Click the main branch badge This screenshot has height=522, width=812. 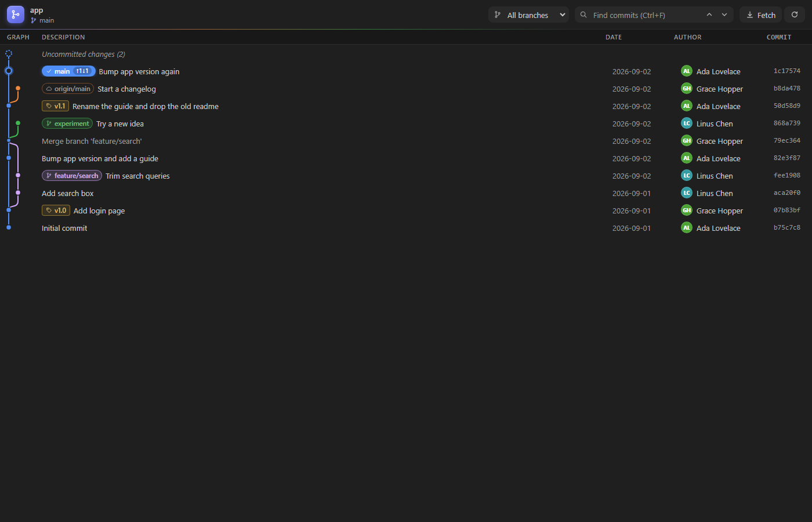tap(68, 71)
